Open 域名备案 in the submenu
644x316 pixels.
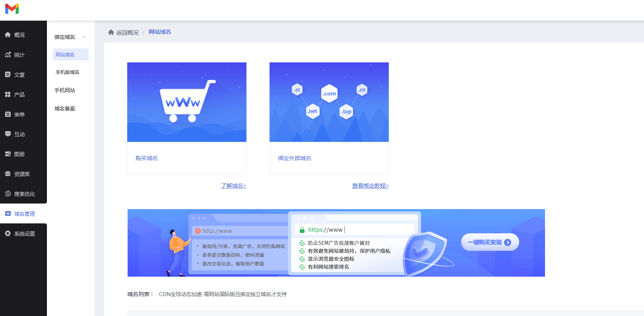click(65, 109)
